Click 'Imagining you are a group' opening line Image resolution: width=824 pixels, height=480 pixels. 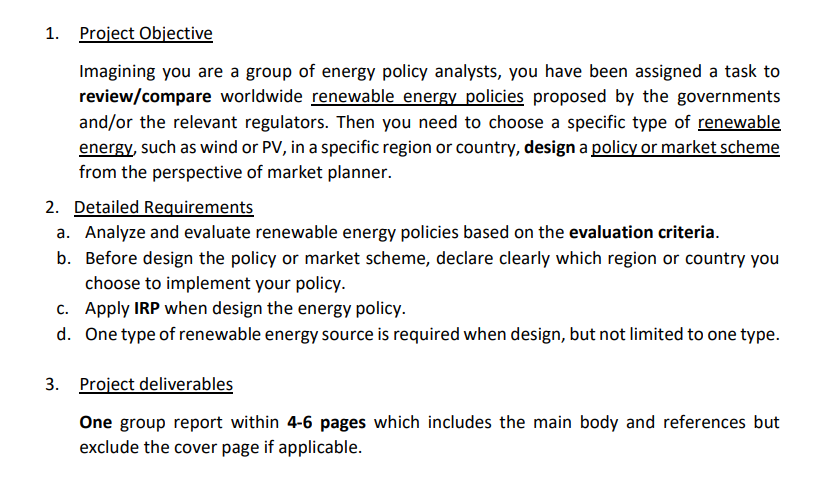click(429, 72)
